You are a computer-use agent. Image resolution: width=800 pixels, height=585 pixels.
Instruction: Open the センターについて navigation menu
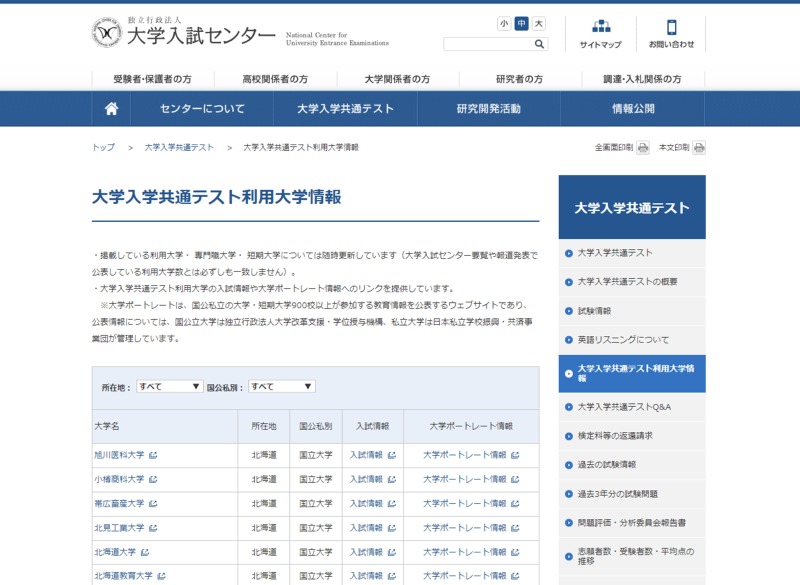[x=202, y=109]
